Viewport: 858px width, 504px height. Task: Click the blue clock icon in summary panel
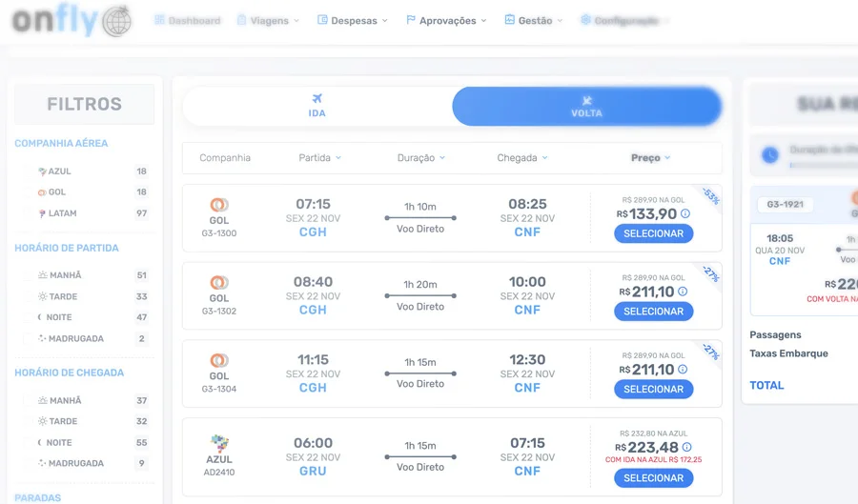(x=770, y=155)
